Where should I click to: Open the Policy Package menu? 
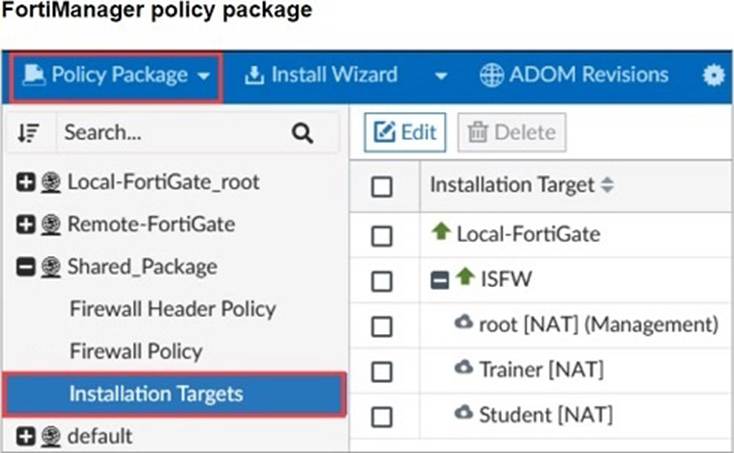[x=116, y=76]
